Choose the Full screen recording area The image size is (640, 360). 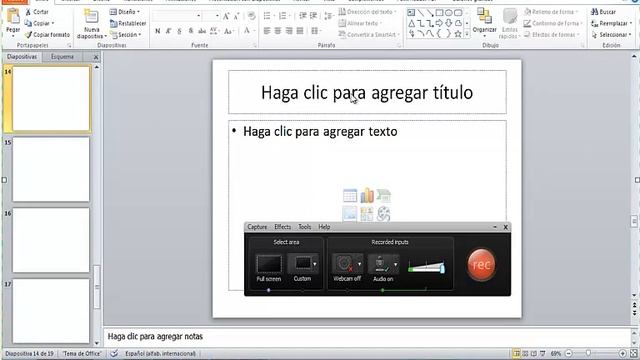click(x=269, y=268)
